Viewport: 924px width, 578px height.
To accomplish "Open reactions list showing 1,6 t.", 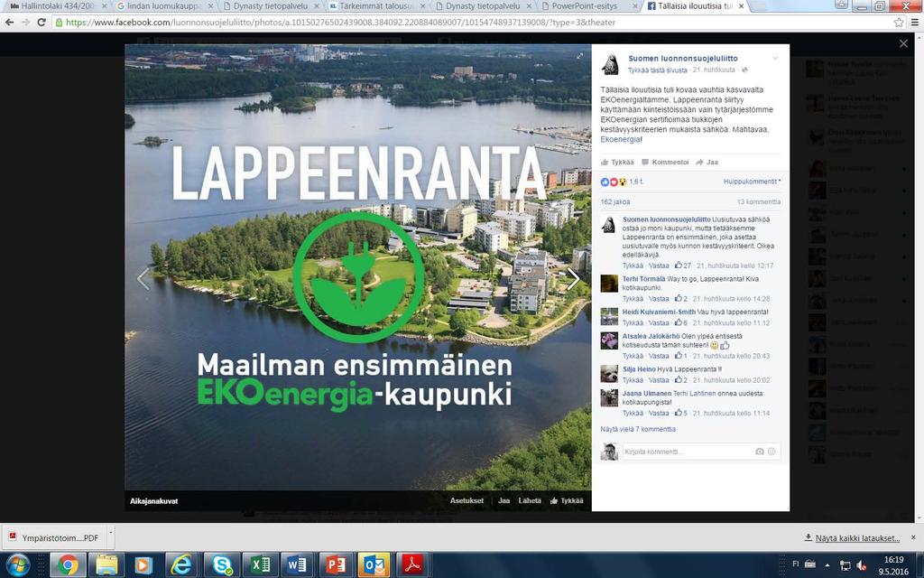I will click(x=623, y=182).
